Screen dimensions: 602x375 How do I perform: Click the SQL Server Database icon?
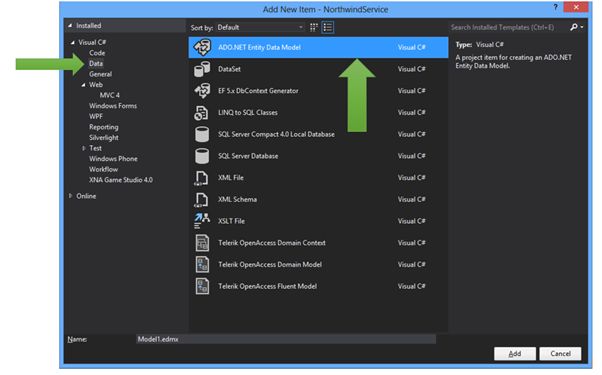tap(202, 156)
